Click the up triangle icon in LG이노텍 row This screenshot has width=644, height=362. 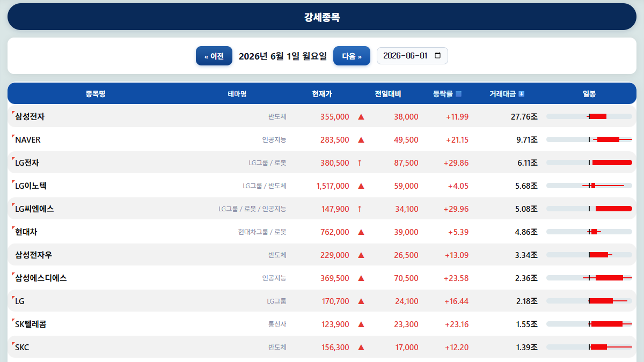(x=361, y=186)
